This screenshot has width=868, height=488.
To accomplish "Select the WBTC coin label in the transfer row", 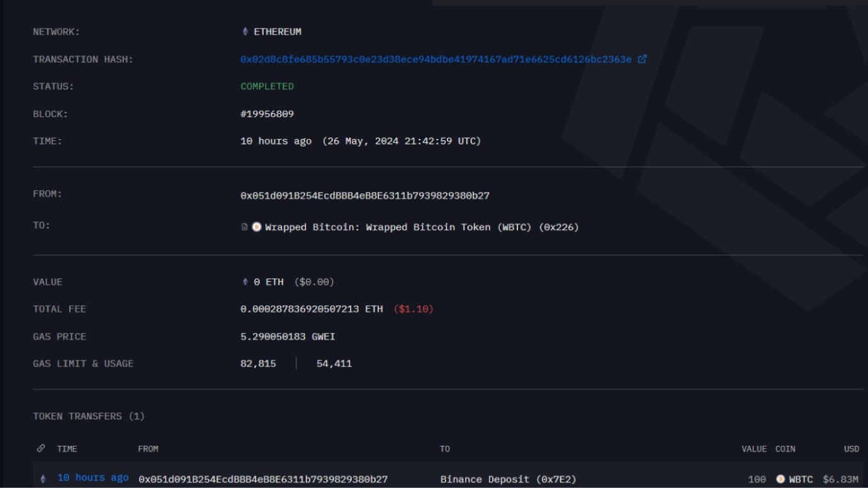I will (801, 479).
